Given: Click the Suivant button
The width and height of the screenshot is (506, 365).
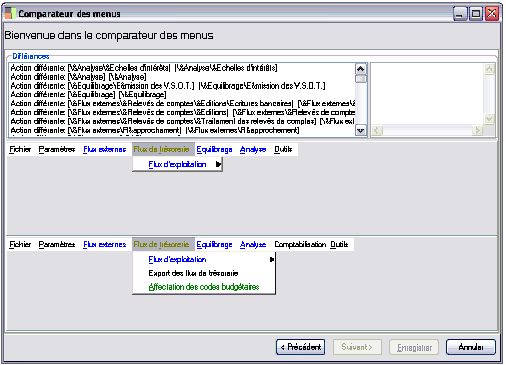Looking at the screenshot, I should [x=357, y=347].
